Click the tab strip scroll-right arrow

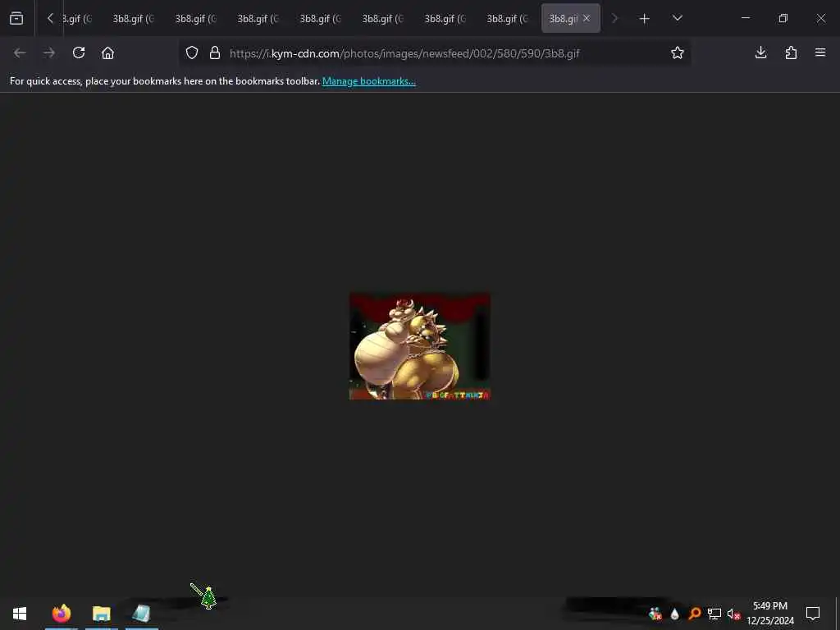click(614, 19)
